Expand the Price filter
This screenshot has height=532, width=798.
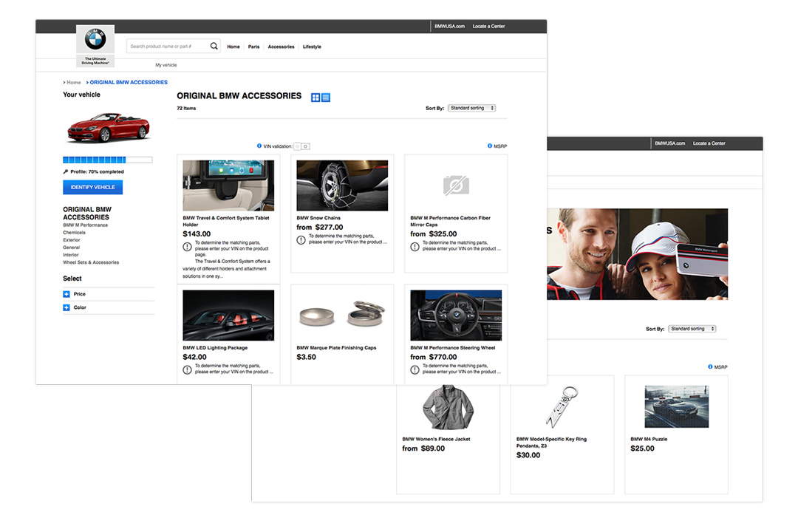point(66,294)
